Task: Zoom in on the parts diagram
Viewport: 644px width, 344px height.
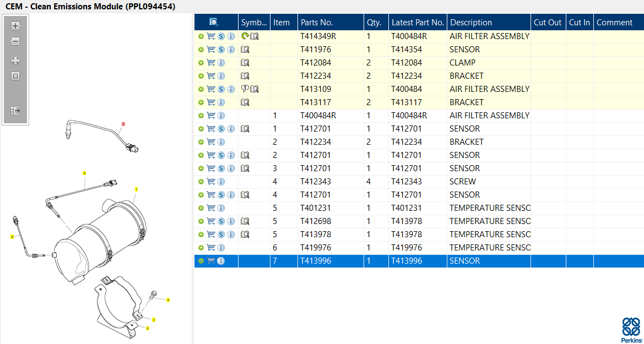Action: tap(15, 26)
